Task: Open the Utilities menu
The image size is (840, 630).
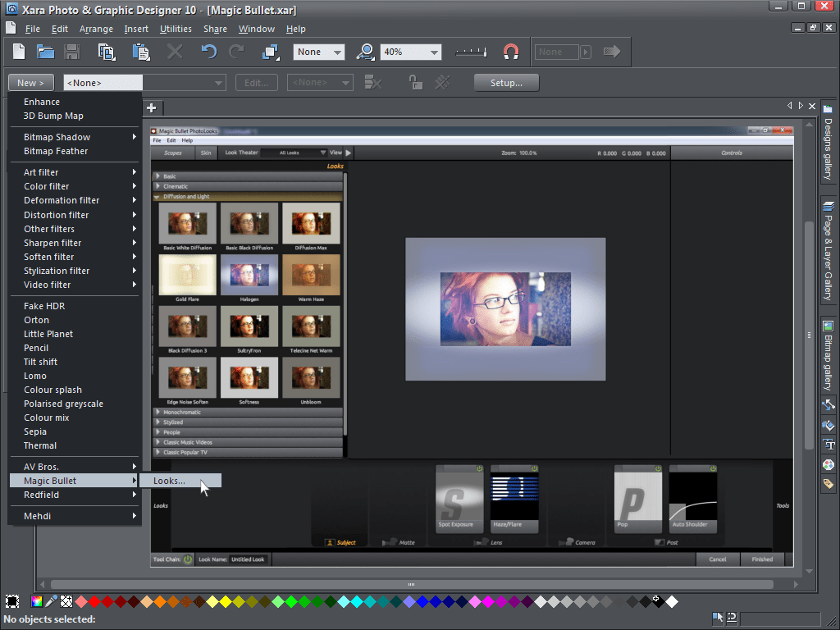Action: pos(176,29)
